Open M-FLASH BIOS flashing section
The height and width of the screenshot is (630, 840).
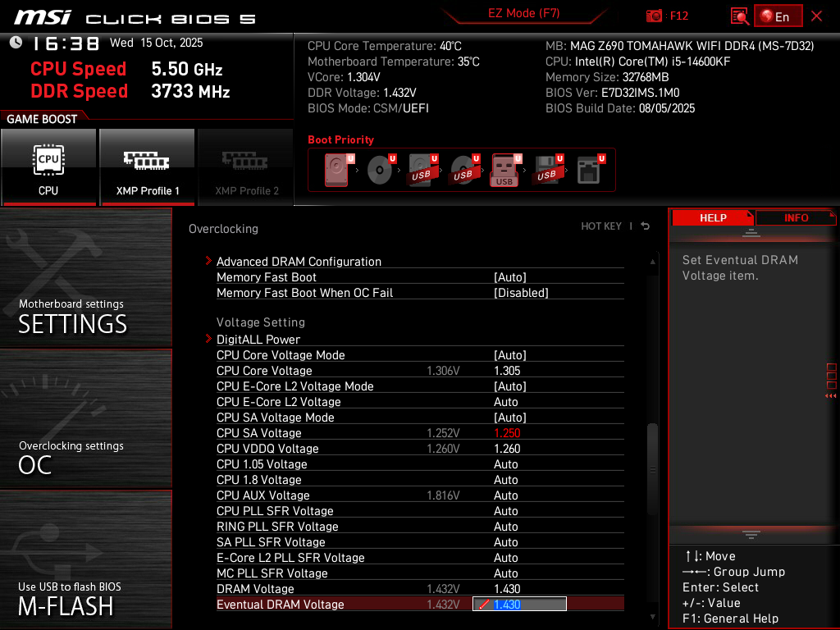click(x=85, y=559)
